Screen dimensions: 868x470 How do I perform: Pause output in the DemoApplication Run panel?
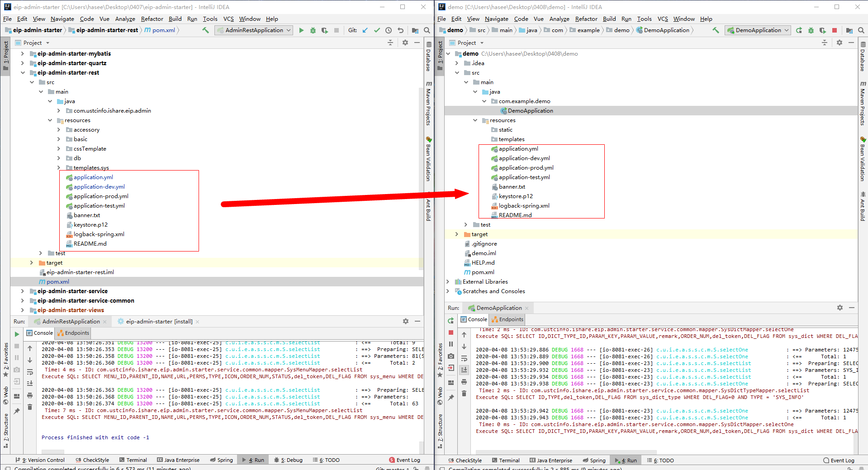pos(451,344)
